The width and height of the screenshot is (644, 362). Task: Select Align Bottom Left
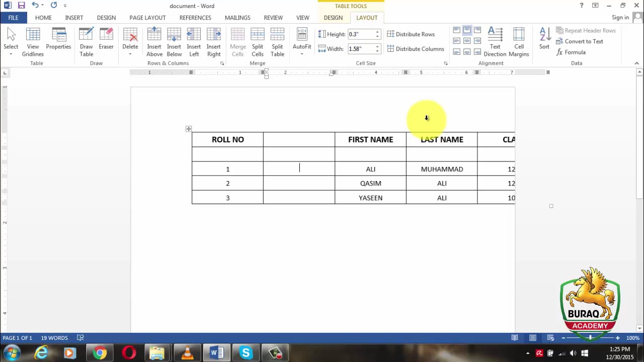pyautogui.click(x=456, y=52)
